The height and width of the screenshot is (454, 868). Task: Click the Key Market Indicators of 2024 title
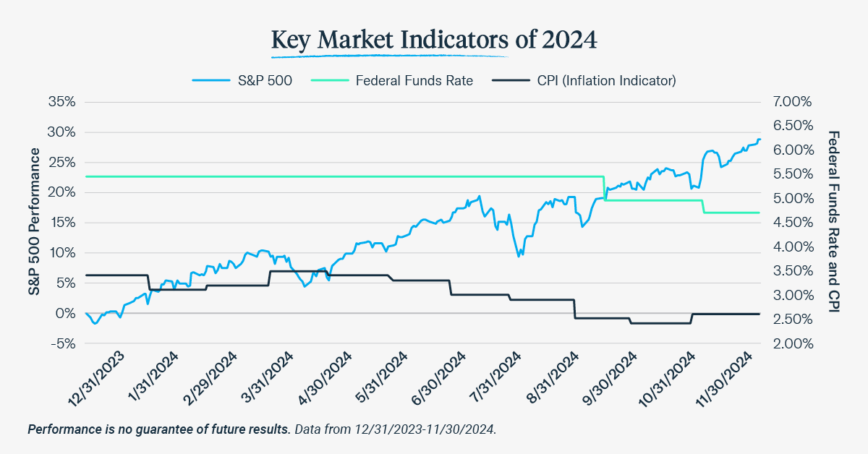coord(434,38)
